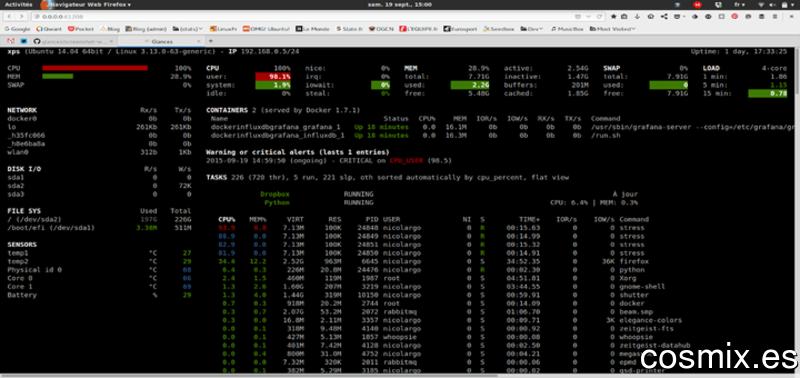Screen dimensions: 800x378
Task: Click the red circular extension icon in toolbar
Action: click(734, 16)
